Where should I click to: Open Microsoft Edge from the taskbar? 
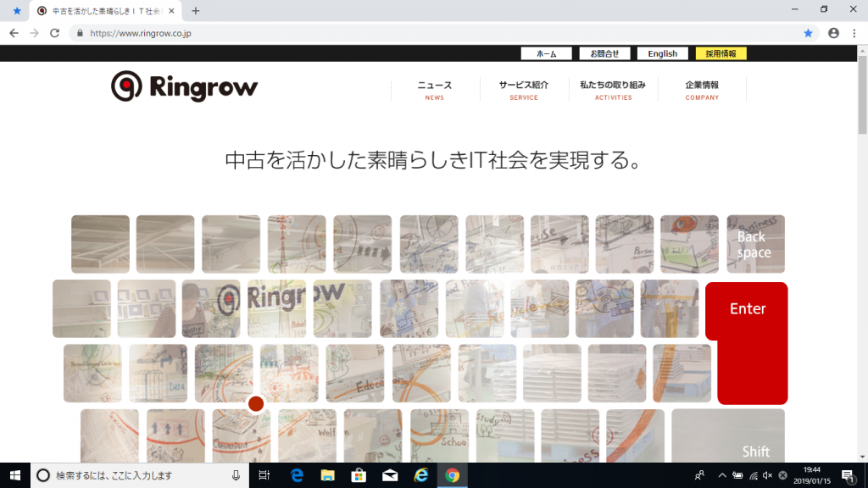click(x=296, y=475)
